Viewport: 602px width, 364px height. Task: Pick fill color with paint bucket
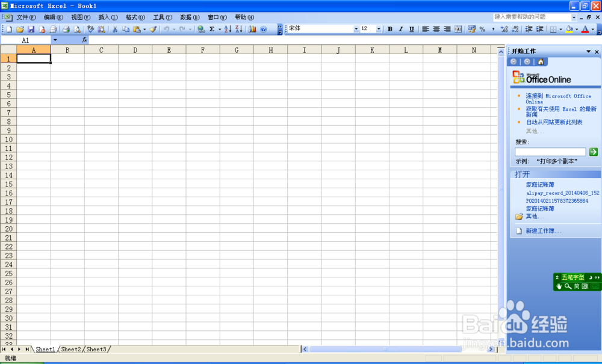point(569,29)
